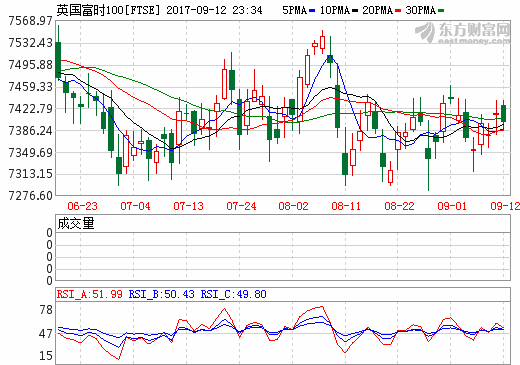The height and width of the screenshot is (365, 520).
Task: Click the RSI_B:50.43 indicator label
Action: (162, 294)
